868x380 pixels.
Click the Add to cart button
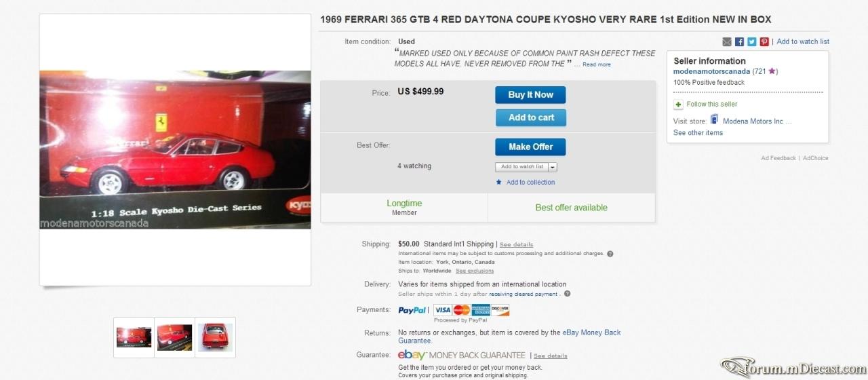530,117
